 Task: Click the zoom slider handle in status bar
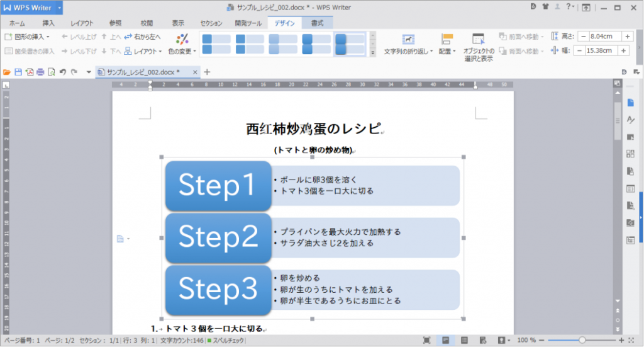click(582, 340)
